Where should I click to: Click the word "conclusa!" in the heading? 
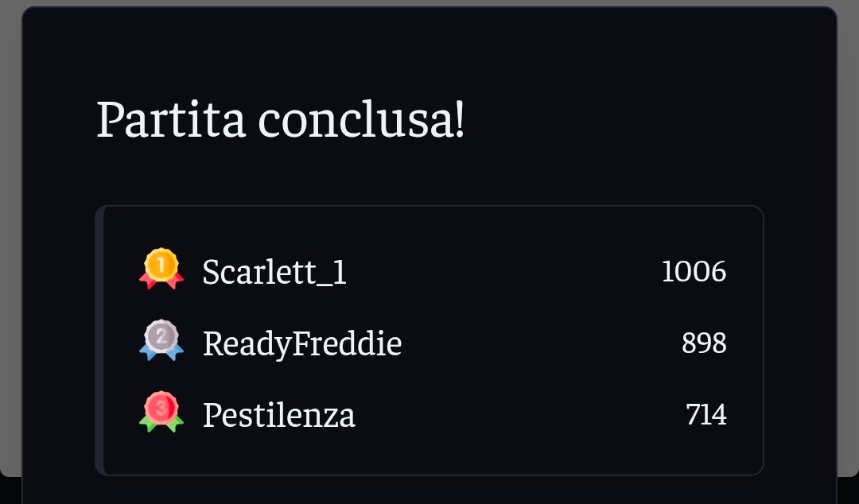[x=362, y=121]
